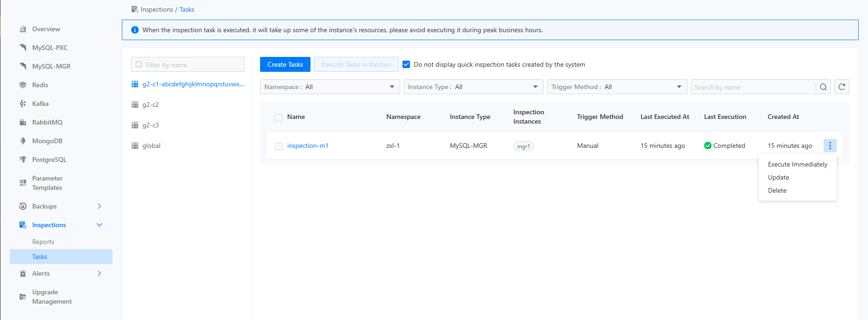Click the PostgreSQL elephant icon
The height and width of the screenshot is (320, 868).
(x=23, y=160)
